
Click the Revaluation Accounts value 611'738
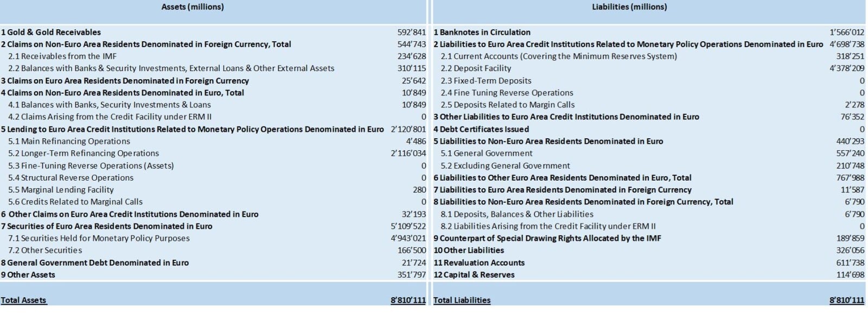[x=851, y=262]
